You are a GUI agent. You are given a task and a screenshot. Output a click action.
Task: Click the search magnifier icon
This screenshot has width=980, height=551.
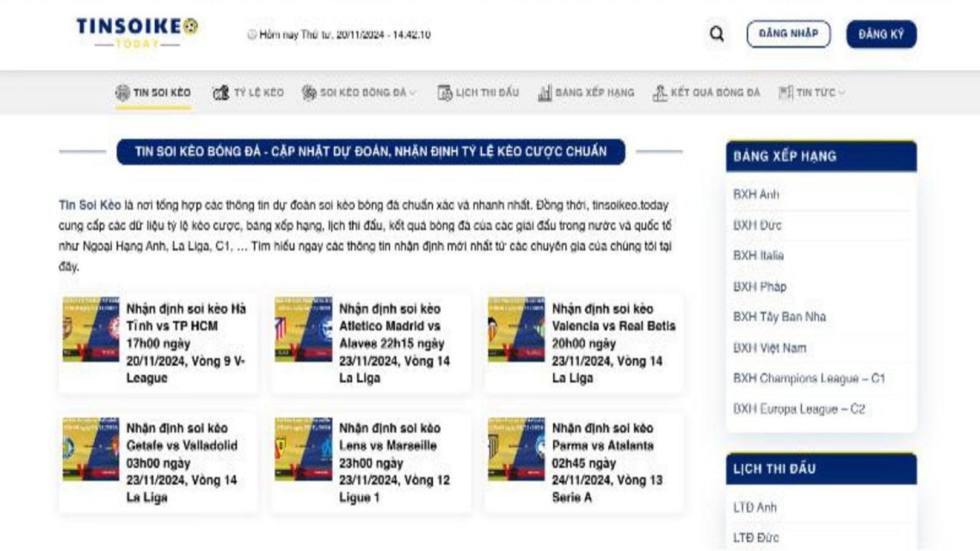coord(717,34)
